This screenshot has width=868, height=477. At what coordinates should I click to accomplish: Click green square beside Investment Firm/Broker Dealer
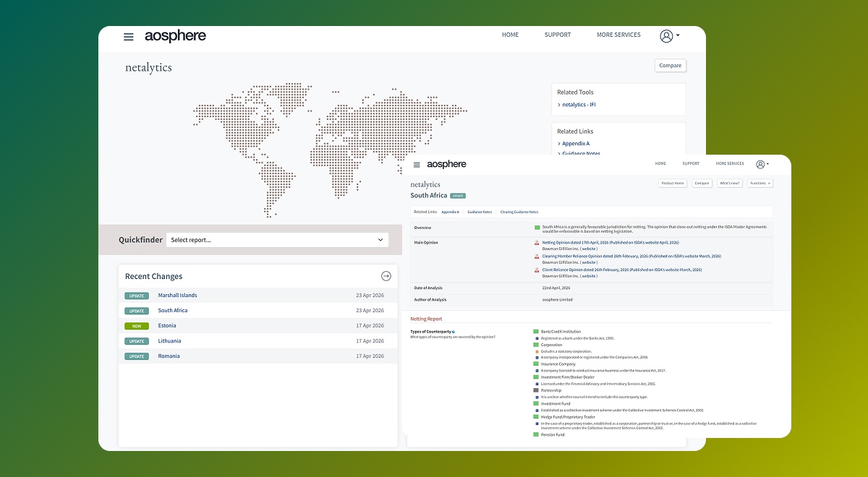tap(536, 377)
